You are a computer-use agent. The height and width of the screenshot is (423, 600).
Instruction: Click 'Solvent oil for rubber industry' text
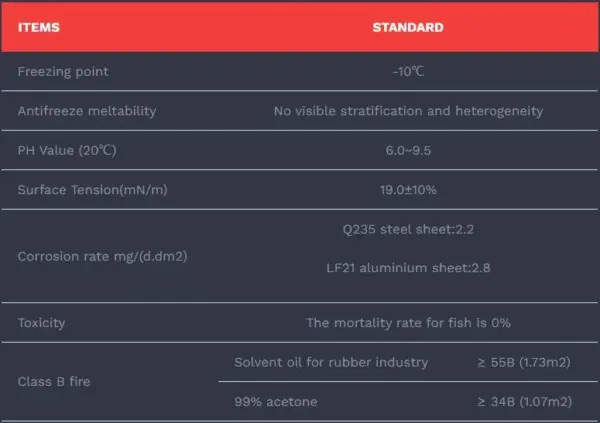click(x=331, y=362)
